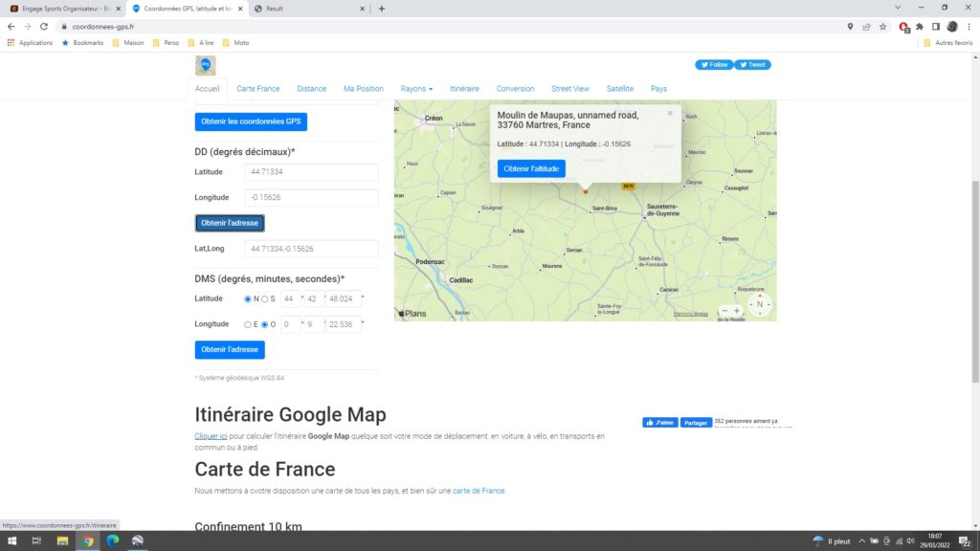Reload the page with browser refresh icon
This screenshot has width=980, height=551.
[x=44, y=27]
